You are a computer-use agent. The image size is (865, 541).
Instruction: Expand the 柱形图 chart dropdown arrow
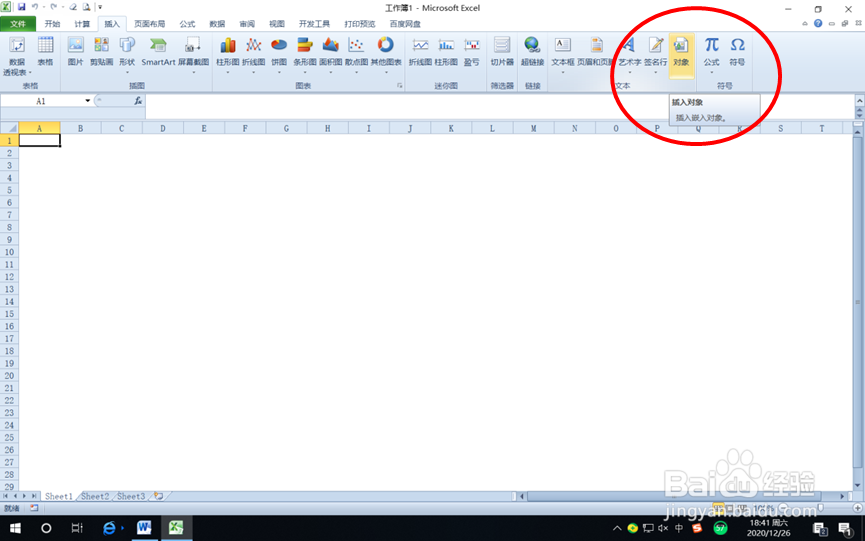[x=227, y=72]
